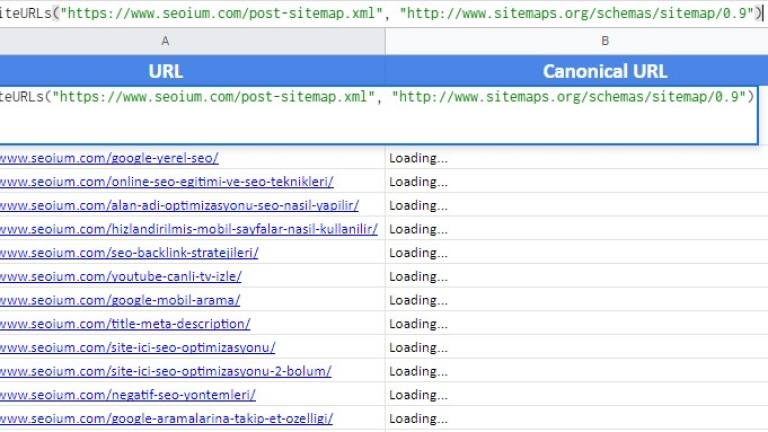Select column B header

[576, 41]
